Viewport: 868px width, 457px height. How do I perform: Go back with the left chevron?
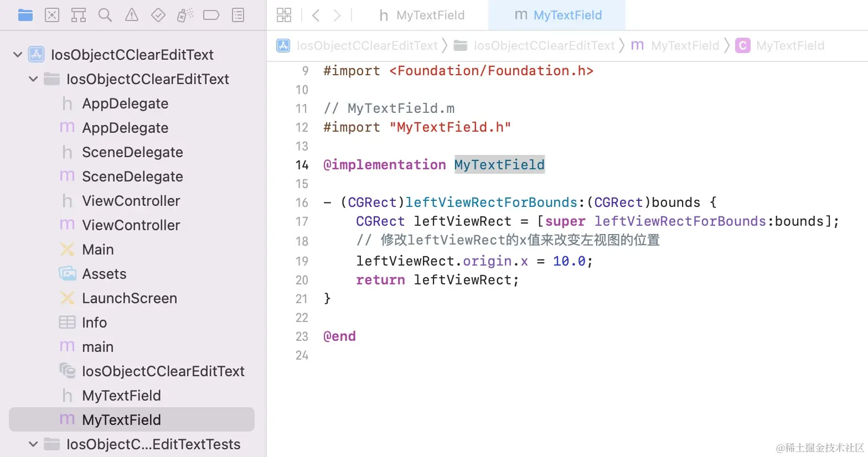(316, 15)
